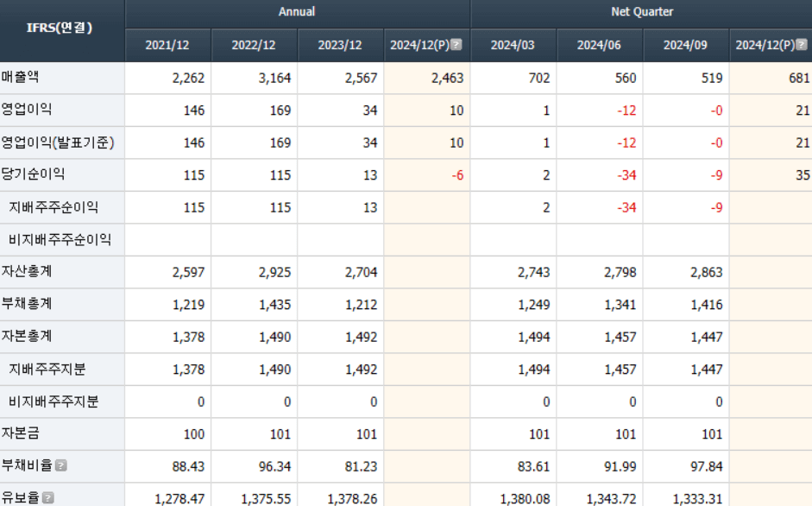Click the 2022/12 column header
The height and width of the screenshot is (506, 812).
tap(254, 45)
